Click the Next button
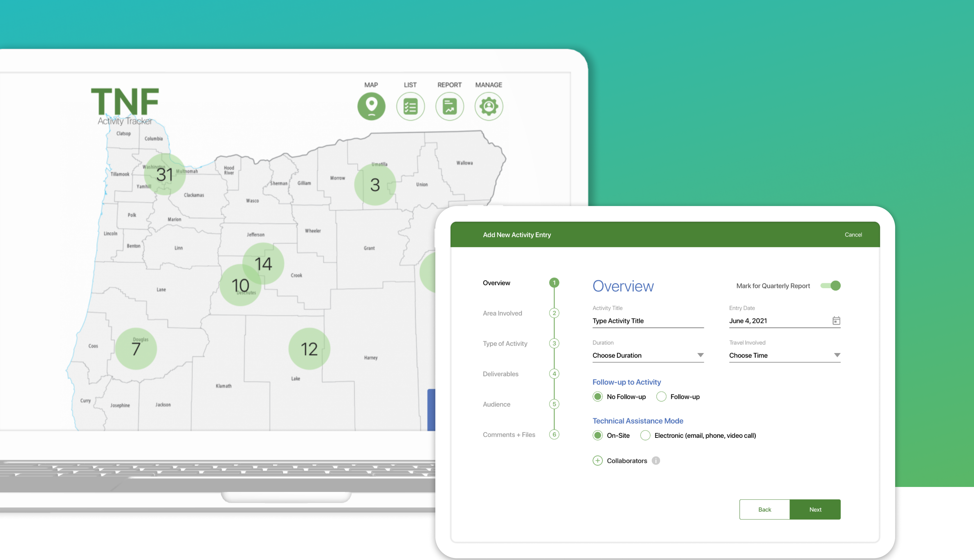The image size is (974, 560). click(x=815, y=510)
